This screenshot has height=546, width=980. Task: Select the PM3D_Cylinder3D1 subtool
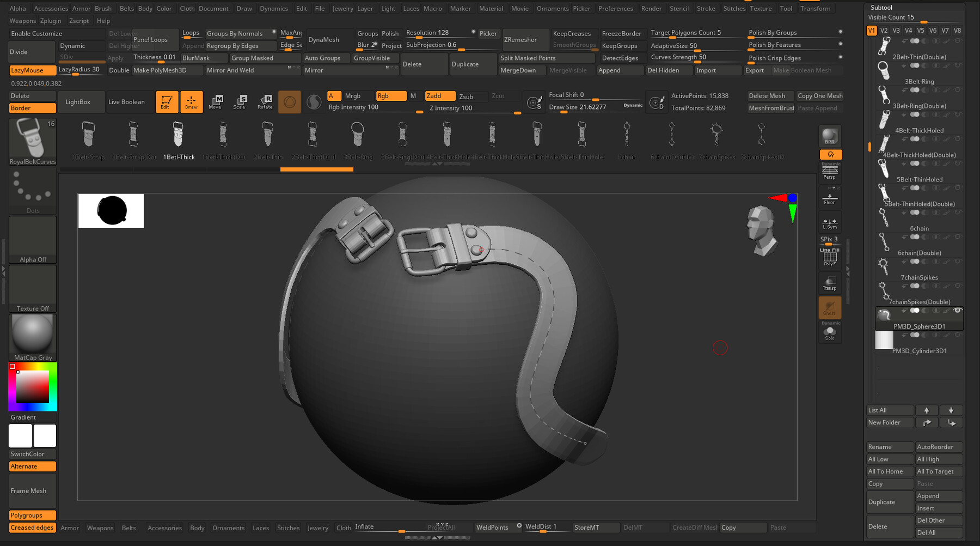919,343
